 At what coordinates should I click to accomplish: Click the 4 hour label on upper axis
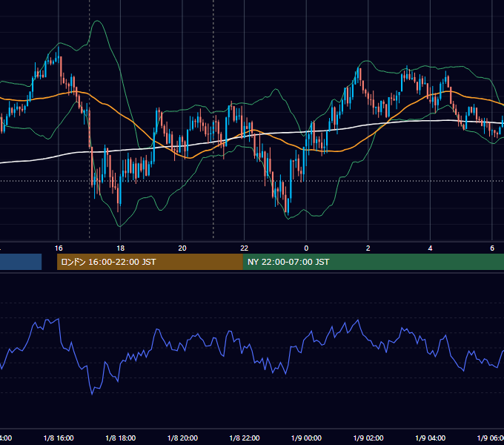pyautogui.click(x=430, y=248)
